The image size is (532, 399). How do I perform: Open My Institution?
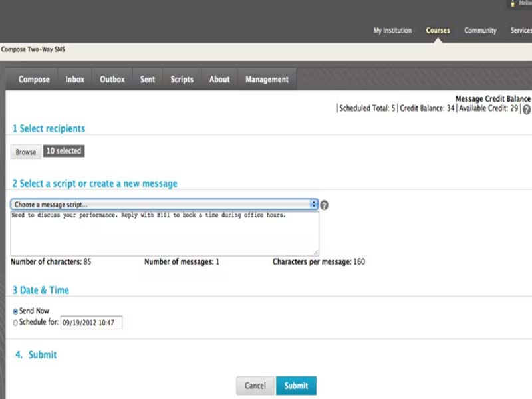pos(393,30)
